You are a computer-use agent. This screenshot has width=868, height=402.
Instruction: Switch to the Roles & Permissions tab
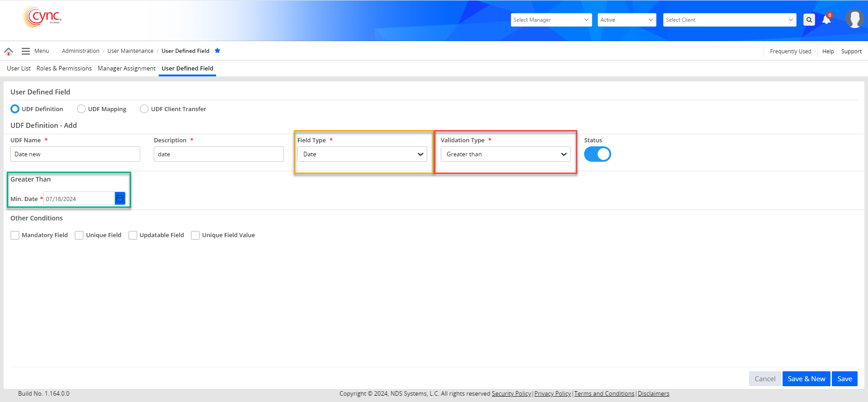(x=64, y=68)
